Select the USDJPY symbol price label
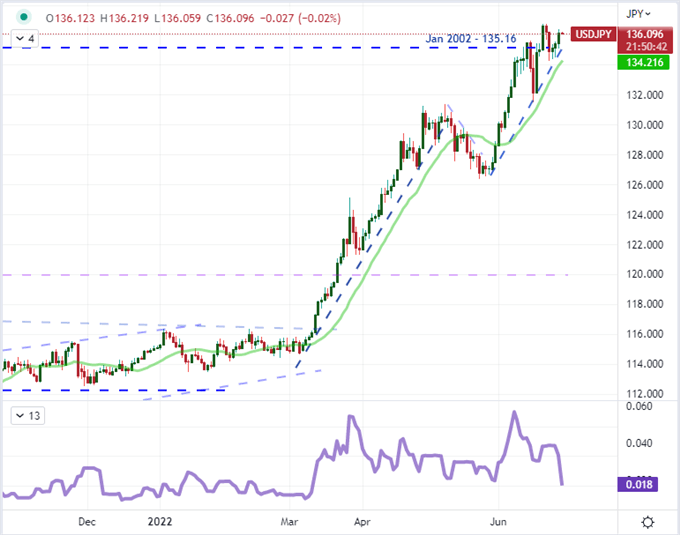Screen dimensions: 680x535 pyautogui.click(x=593, y=34)
